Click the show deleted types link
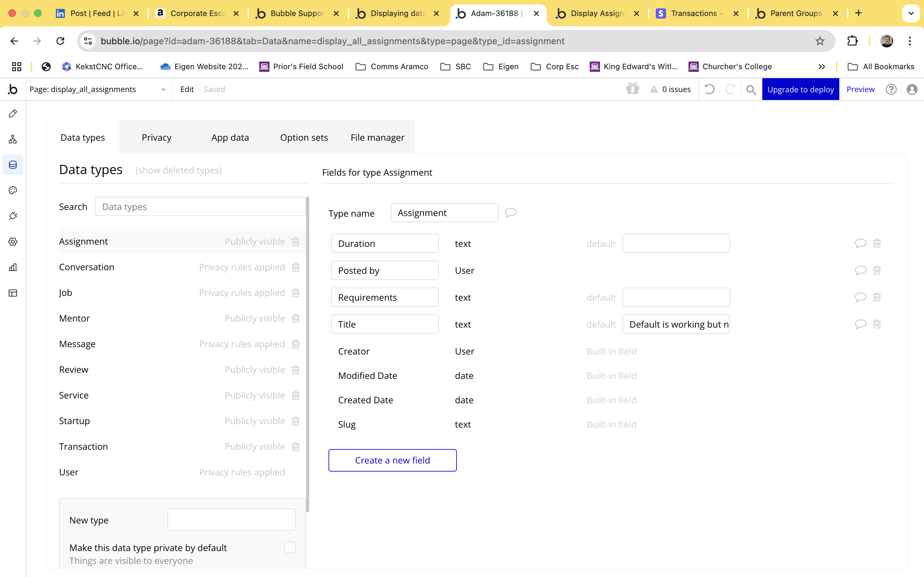 point(178,170)
